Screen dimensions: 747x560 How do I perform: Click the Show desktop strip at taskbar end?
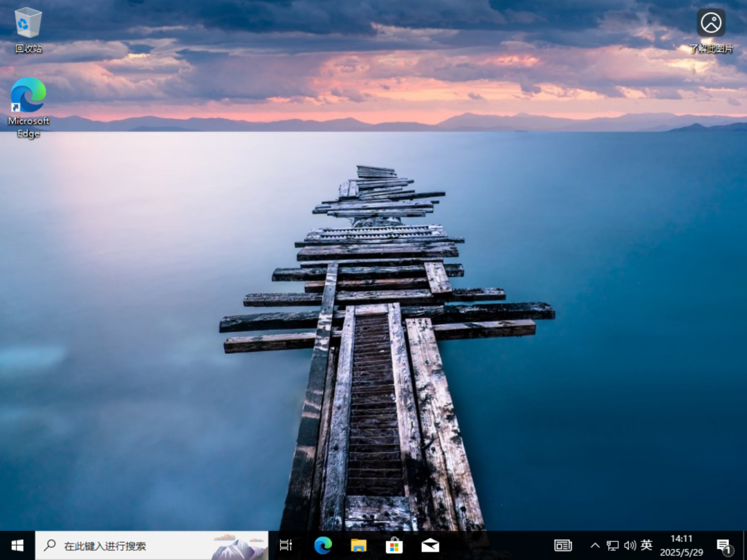pos(745,545)
